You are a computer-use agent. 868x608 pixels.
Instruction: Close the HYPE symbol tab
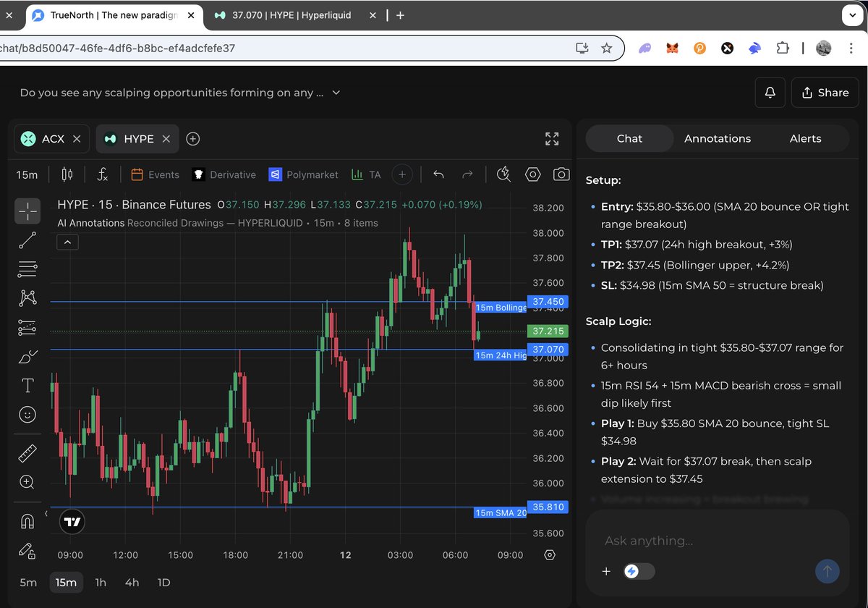point(166,139)
